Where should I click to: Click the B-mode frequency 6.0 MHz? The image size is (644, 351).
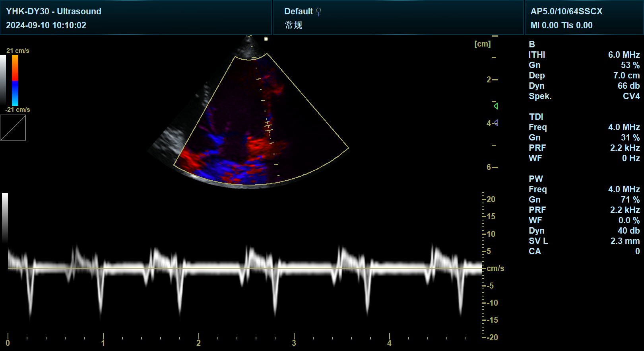[623, 55]
